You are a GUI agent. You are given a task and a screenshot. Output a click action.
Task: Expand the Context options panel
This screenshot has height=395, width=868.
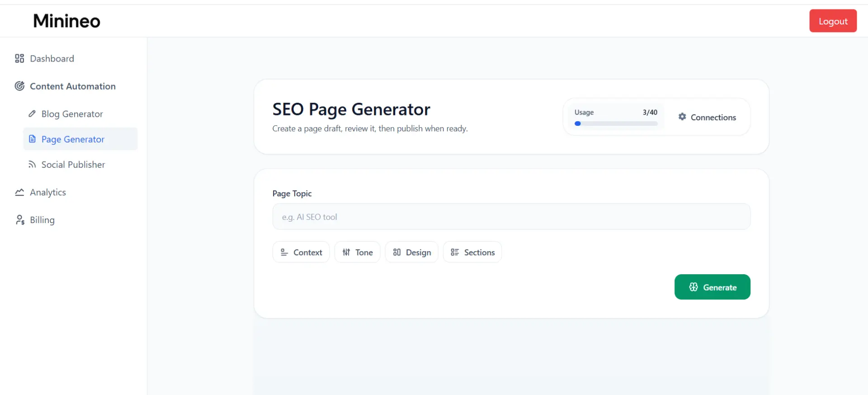tap(301, 252)
